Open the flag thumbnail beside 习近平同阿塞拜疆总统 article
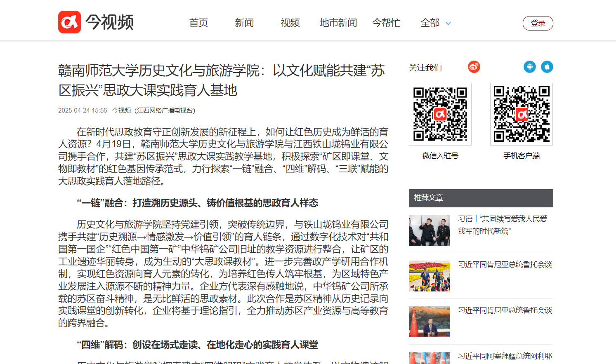The width and height of the screenshot is (616, 364). (430, 358)
